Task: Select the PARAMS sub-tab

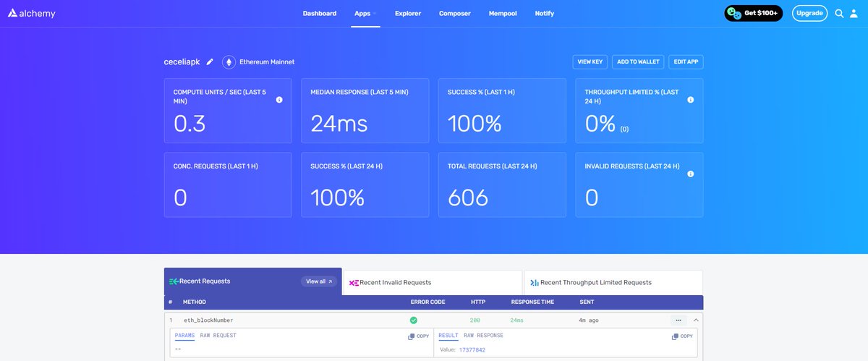Action: pyautogui.click(x=184, y=336)
